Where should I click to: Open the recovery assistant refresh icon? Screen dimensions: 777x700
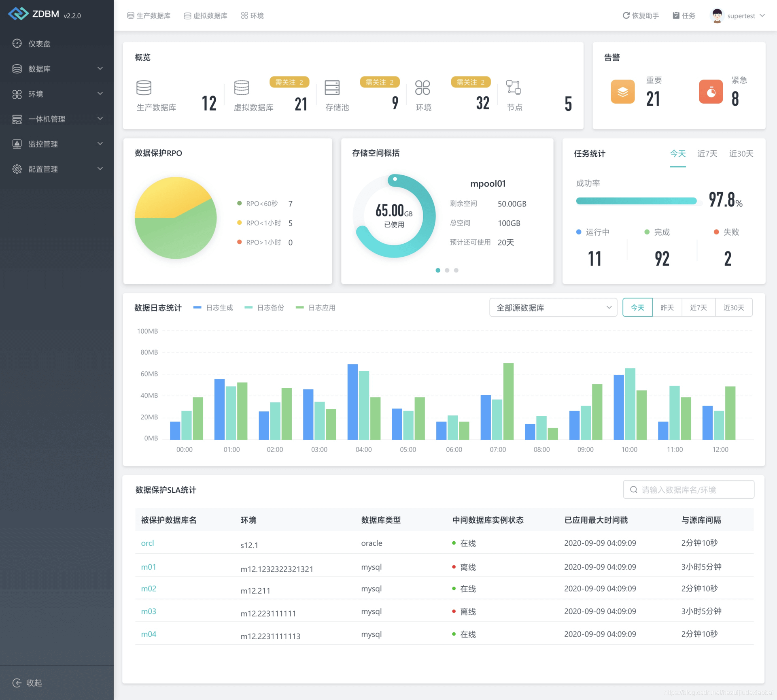626,15
